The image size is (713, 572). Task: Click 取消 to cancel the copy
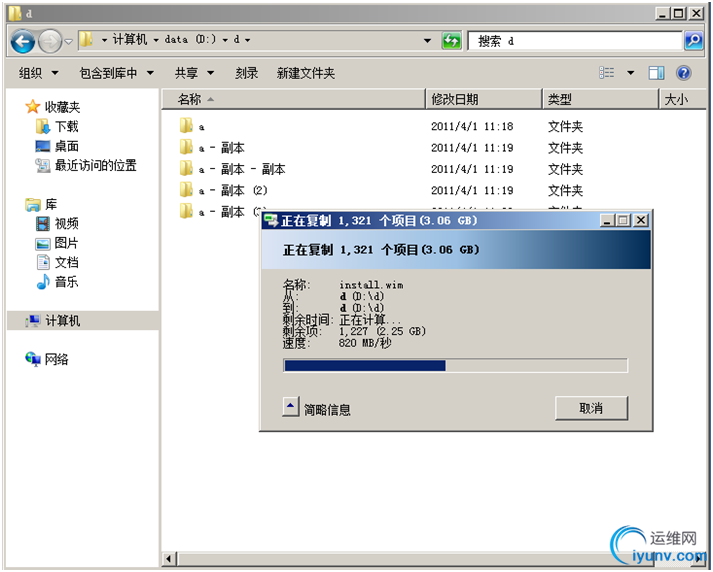click(x=591, y=408)
